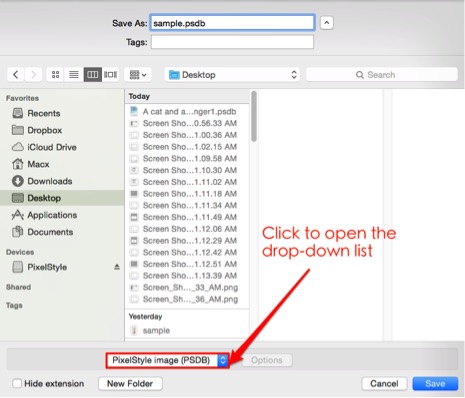The image size is (465, 398).
Task: Click the file list scrollbar
Action: (x=254, y=116)
